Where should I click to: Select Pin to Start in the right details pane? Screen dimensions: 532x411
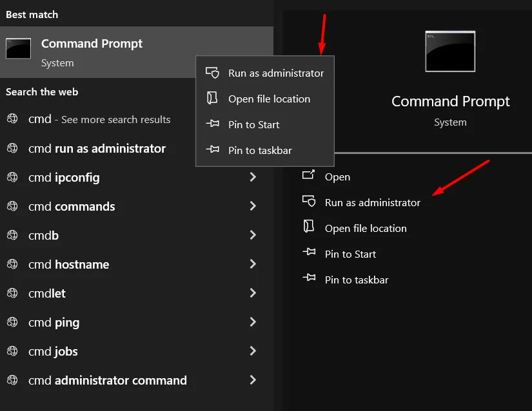pos(351,254)
